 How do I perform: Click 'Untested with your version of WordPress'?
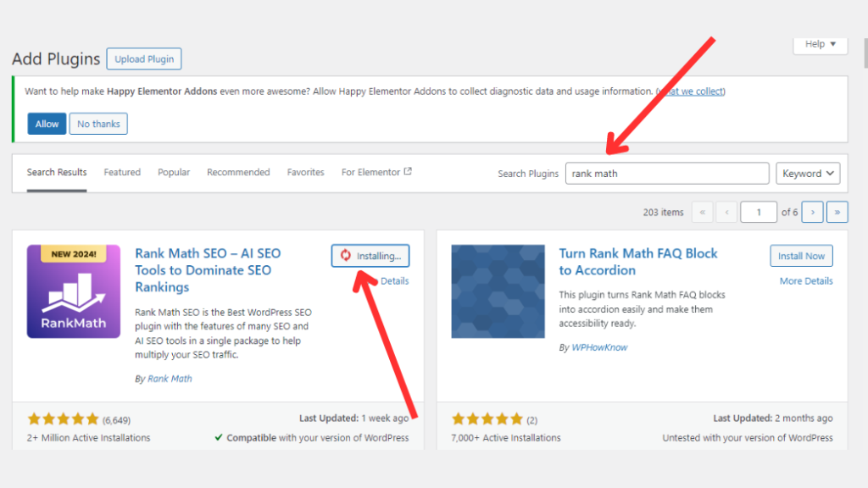[x=748, y=438]
